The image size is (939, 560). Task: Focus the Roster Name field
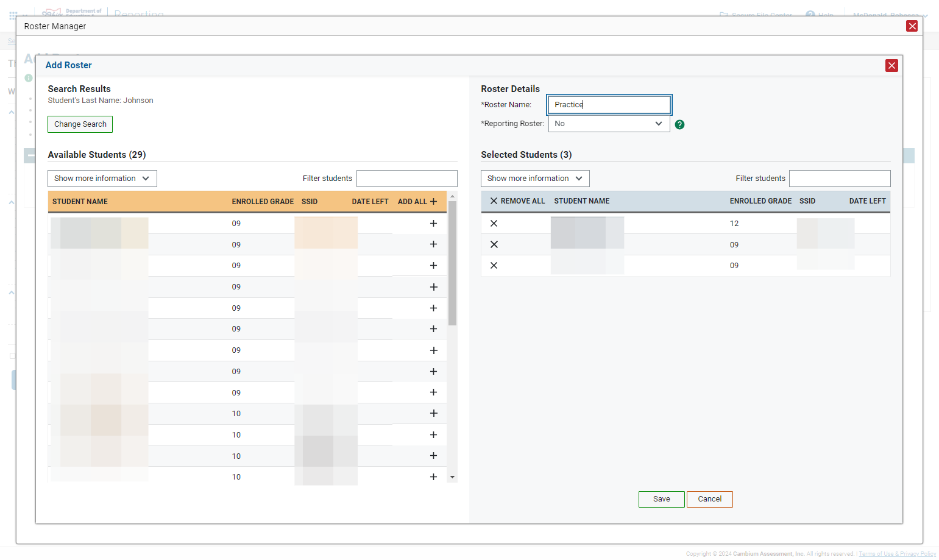[x=609, y=105]
